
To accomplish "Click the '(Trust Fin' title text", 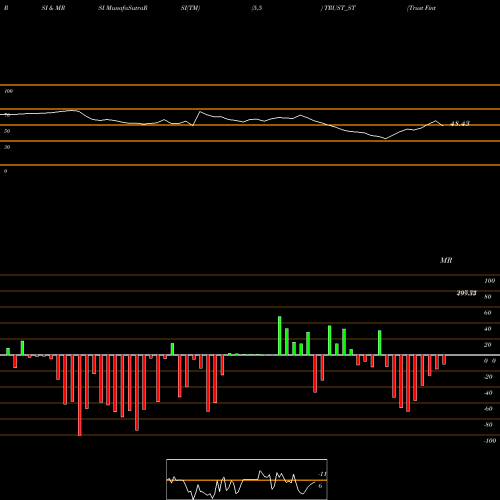I will tap(421, 8).
